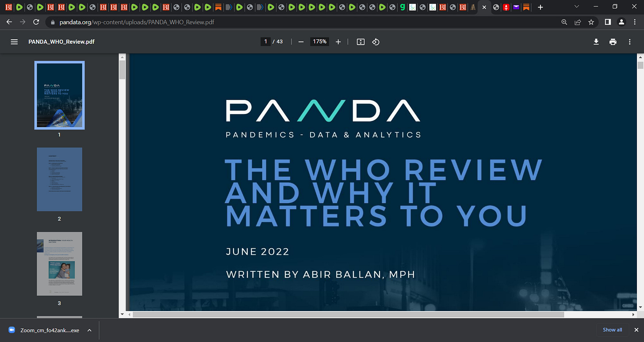Switch to the purple envelope favicon tab
Image resolution: width=644 pixels, height=342 pixels.
516,7
